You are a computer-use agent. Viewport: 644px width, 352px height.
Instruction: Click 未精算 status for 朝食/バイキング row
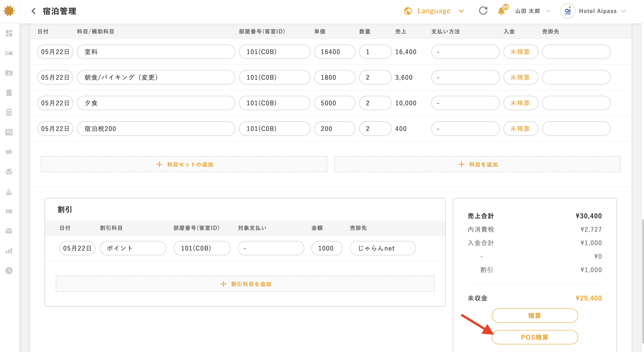521,78
